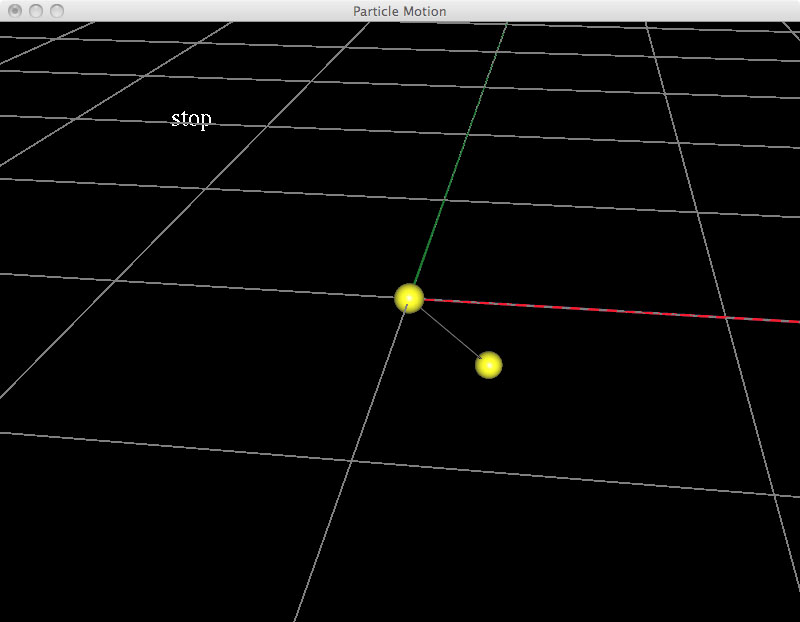The image size is (800, 622).
Task: Click the grid intersection directly below the origin particle
Action: pos(350,462)
